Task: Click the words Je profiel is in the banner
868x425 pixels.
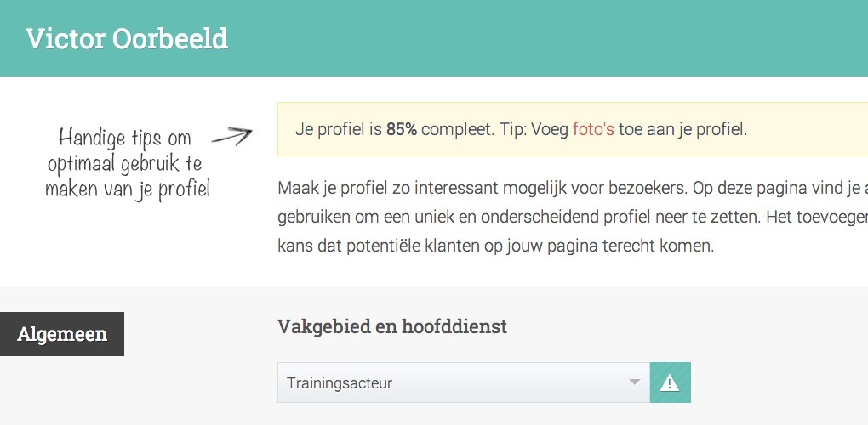Action: click(x=339, y=130)
